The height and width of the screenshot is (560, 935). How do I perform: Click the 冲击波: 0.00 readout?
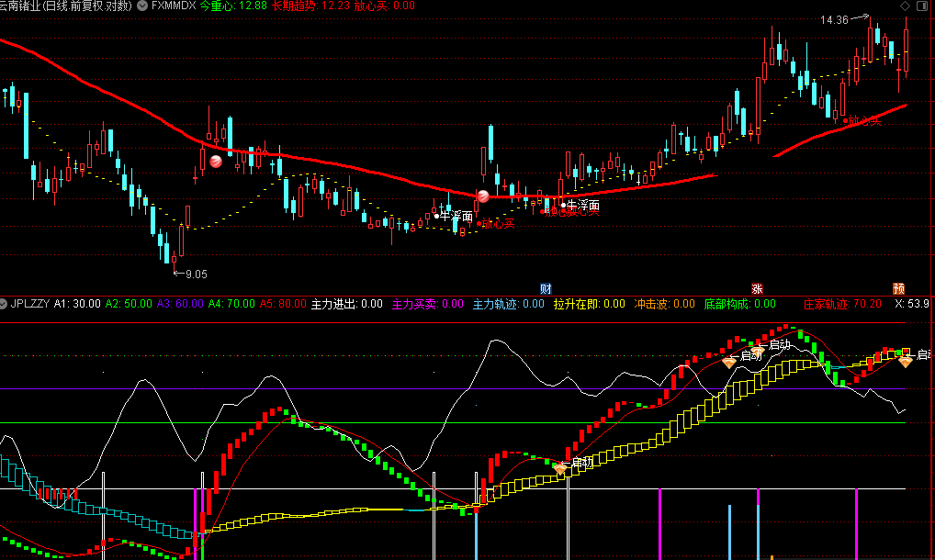pyautogui.click(x=664, y=304)
